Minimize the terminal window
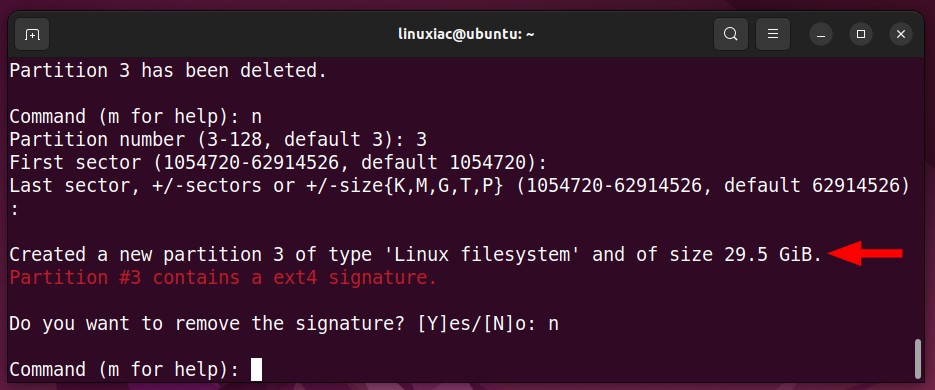 [x=821, y=35]
